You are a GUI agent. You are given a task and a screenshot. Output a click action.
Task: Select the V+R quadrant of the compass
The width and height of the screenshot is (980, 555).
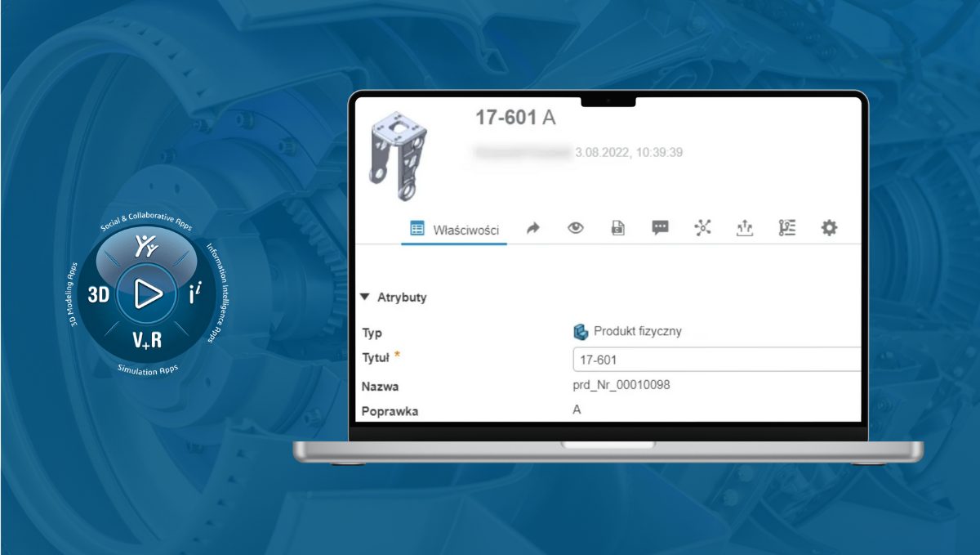(147, 340)
